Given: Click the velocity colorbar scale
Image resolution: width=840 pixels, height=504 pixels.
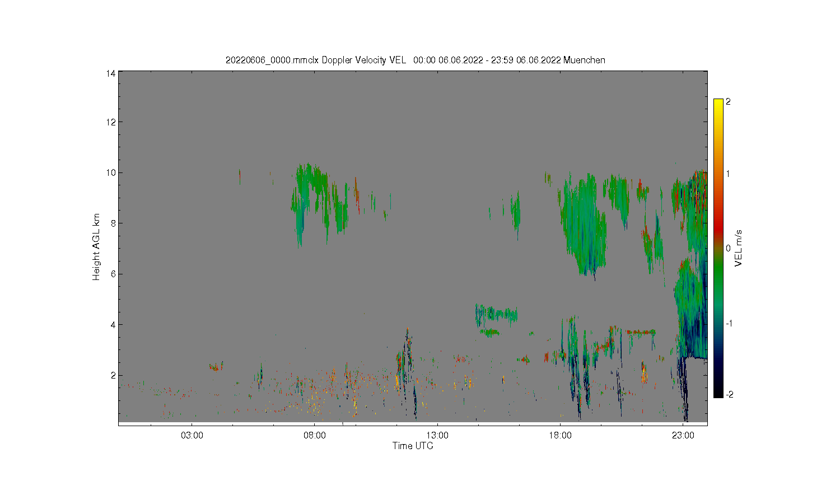Looking at the screenshot, I should [x=718, y=248].
